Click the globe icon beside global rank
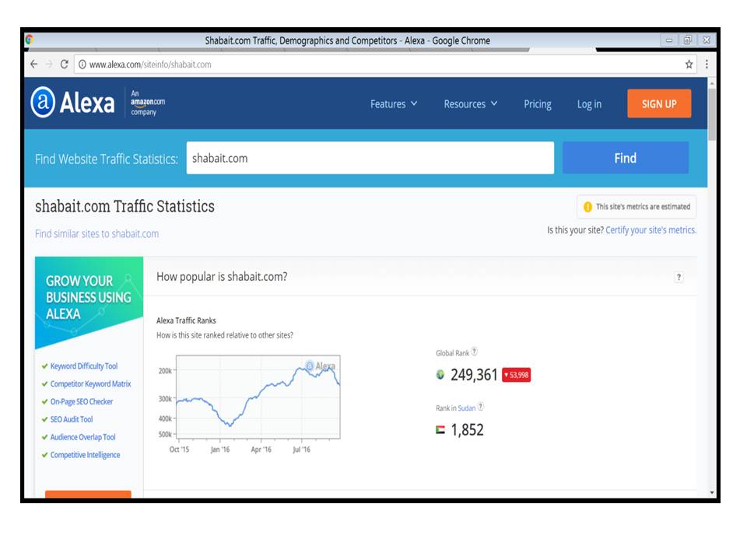This screenshot has height=560, width=747. tap(440, 375)
